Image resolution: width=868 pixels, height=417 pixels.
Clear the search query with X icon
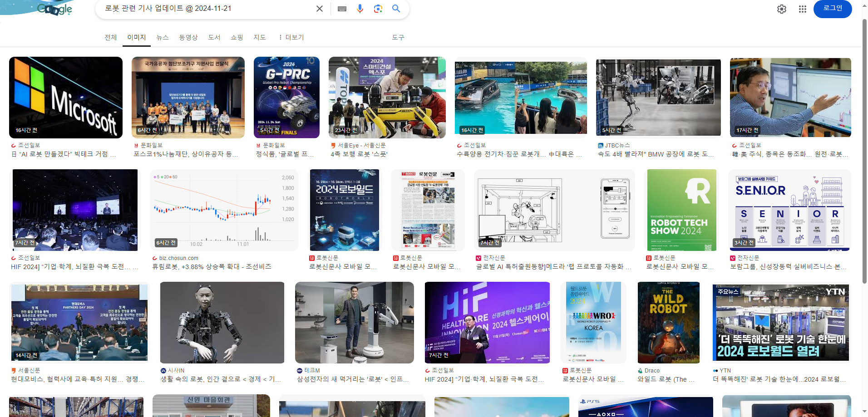(320, 9)
